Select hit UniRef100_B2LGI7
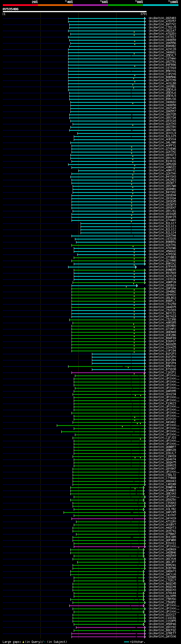Viewport: 181px width, 644px height. point(162,223)
